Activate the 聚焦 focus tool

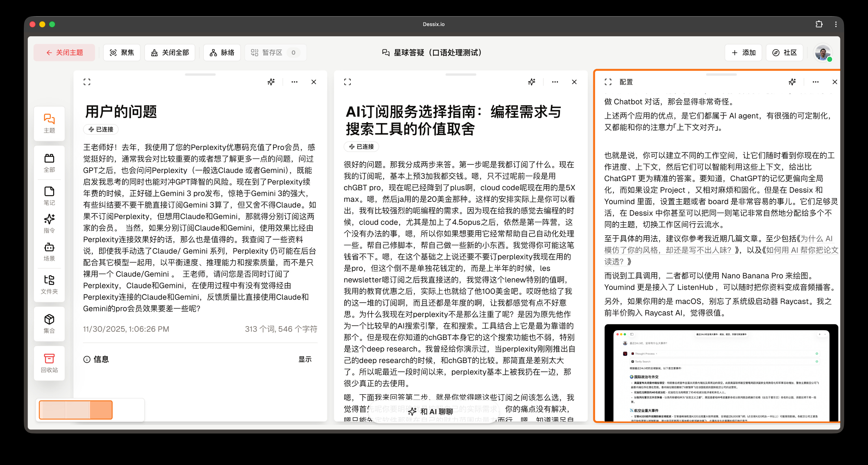click(x=122, y=52)
